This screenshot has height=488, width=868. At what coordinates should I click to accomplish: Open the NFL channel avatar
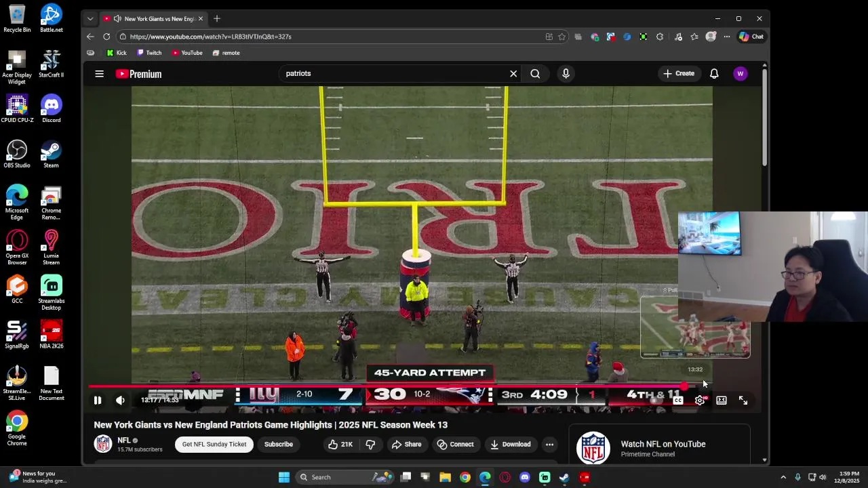pyautogui.click(x=103, y=444)
